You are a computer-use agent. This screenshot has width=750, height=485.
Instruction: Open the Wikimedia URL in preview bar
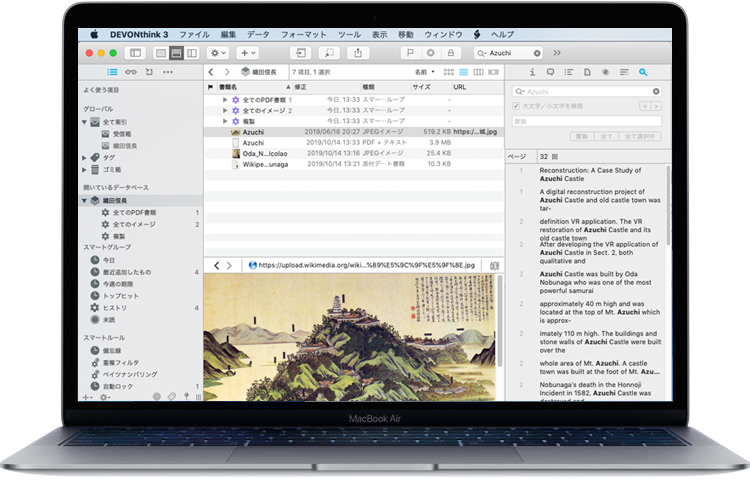366,265
